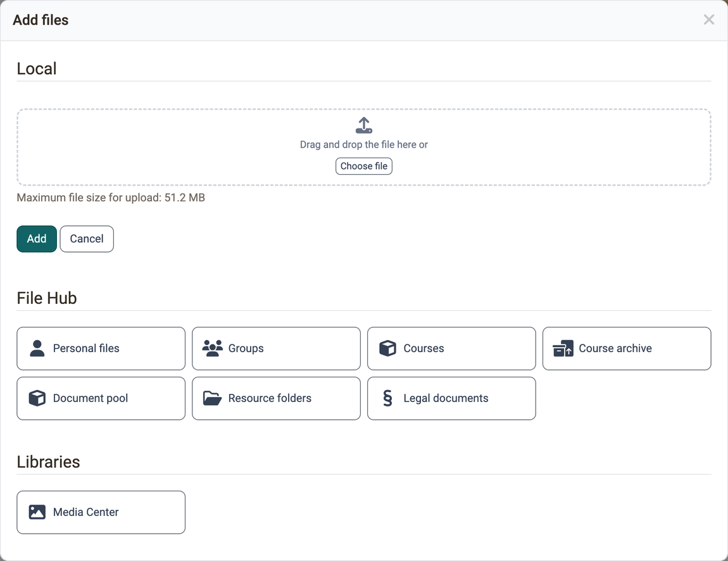Open the Courses file source

451,348
